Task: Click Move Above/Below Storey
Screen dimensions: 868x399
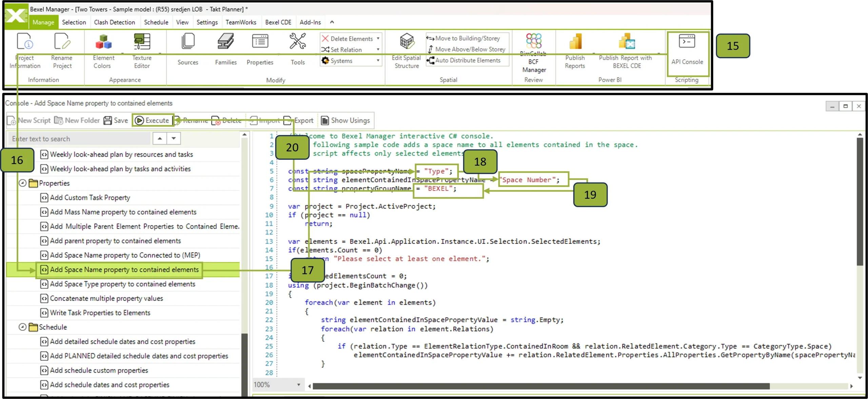Action: pyautogui.click(x=466, y=49)
